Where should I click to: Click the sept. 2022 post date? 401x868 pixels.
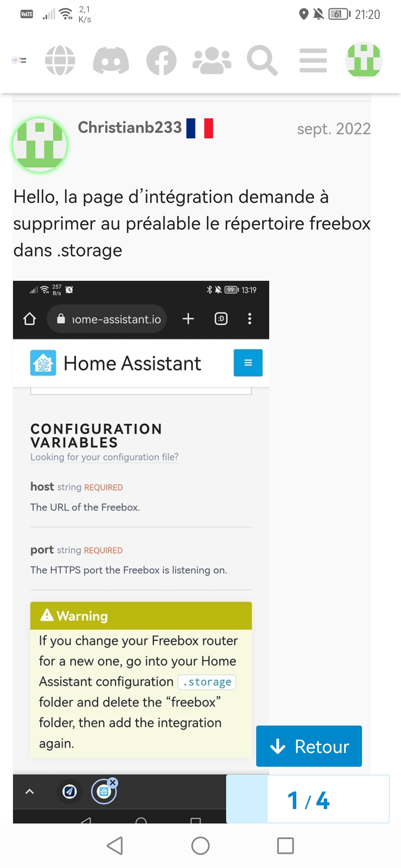334,129
